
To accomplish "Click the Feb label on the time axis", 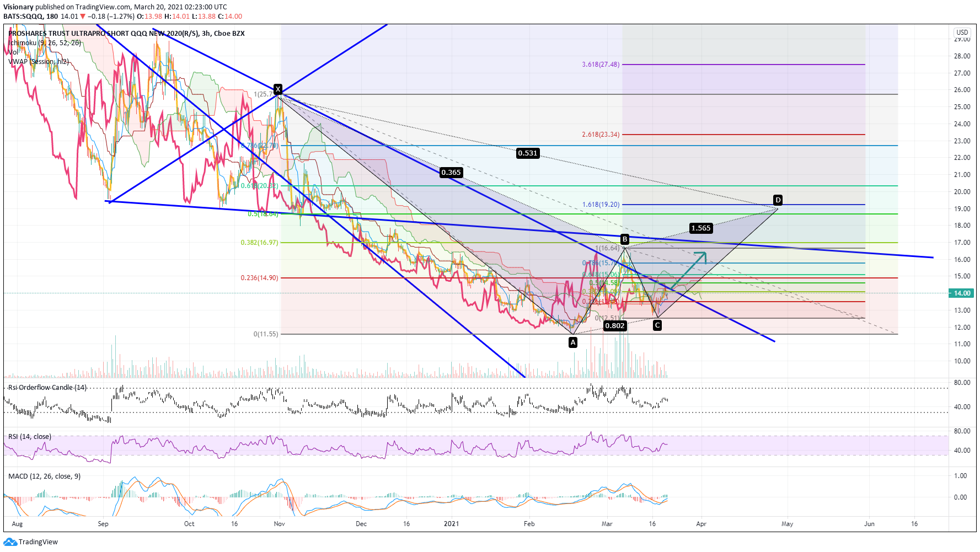I will coord(529,524).
